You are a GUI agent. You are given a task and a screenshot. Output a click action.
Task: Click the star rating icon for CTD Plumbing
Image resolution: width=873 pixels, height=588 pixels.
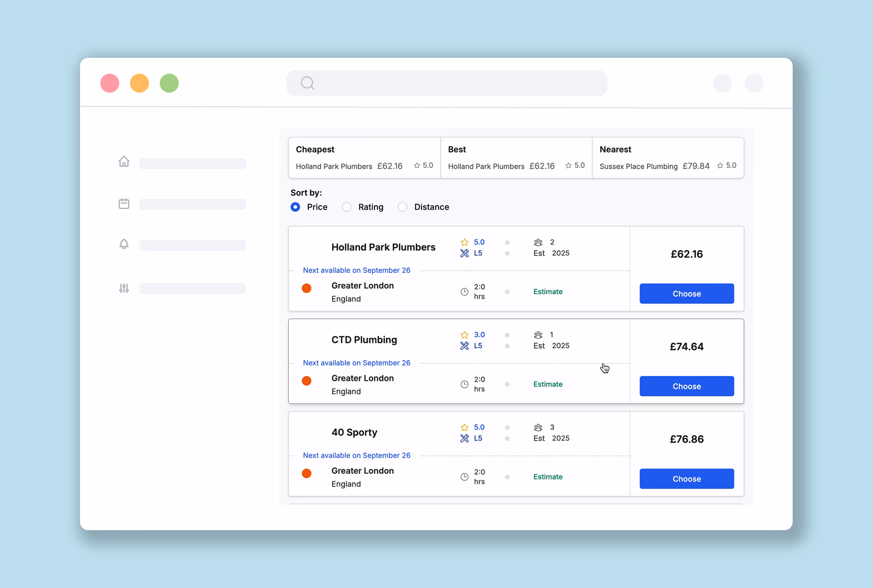tap(464, 334)
